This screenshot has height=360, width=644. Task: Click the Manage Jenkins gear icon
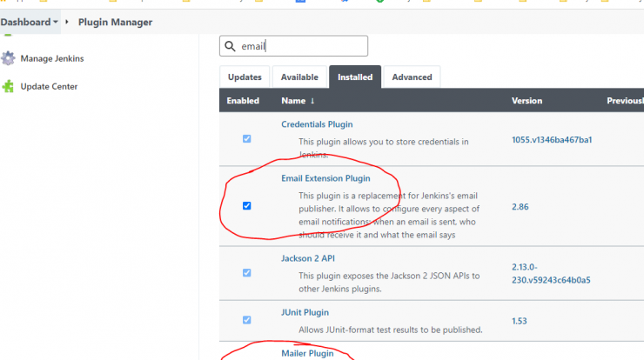pyautogui.click(x=8, y=59)
